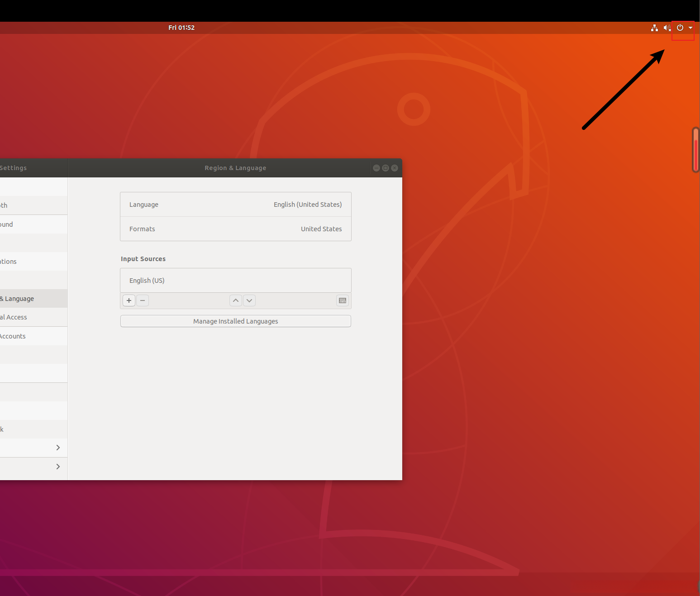Select the "& Language" sidebar entry
This screenshot has height=596, width=700.
point(33,299)
